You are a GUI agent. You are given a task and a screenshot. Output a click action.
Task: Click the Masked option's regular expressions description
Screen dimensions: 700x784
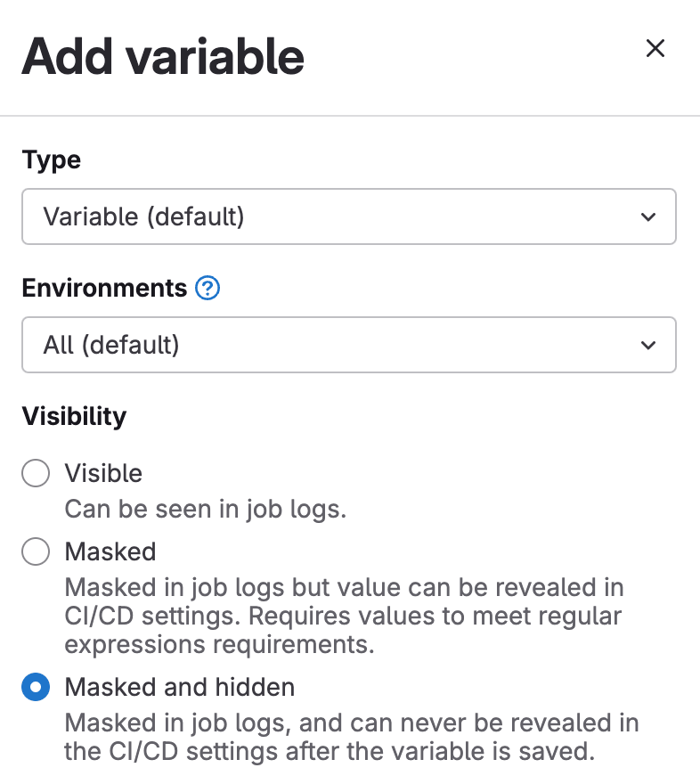pos(343,616)
